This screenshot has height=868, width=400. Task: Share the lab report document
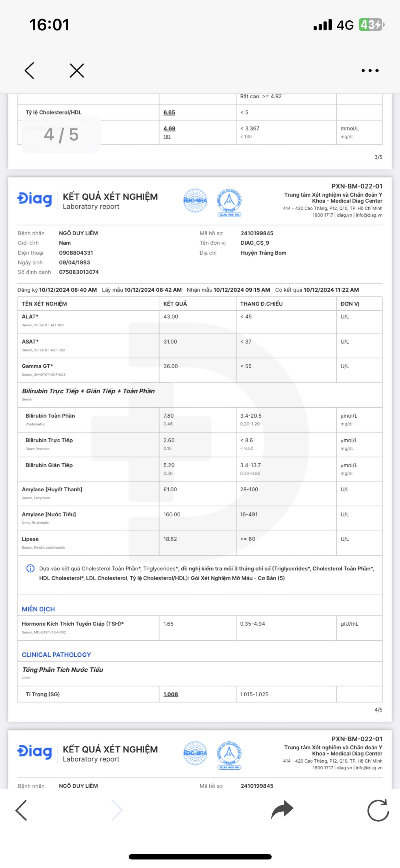pos(282,809)
